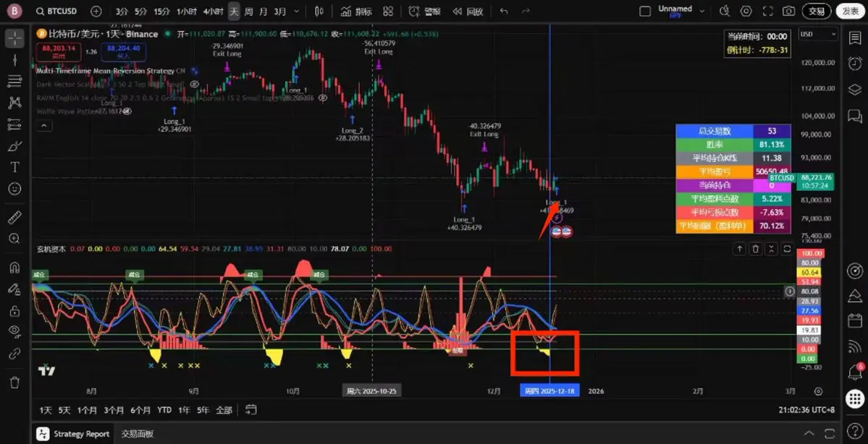
Task: Select the text annotation tool
Action: click(15, 167)
